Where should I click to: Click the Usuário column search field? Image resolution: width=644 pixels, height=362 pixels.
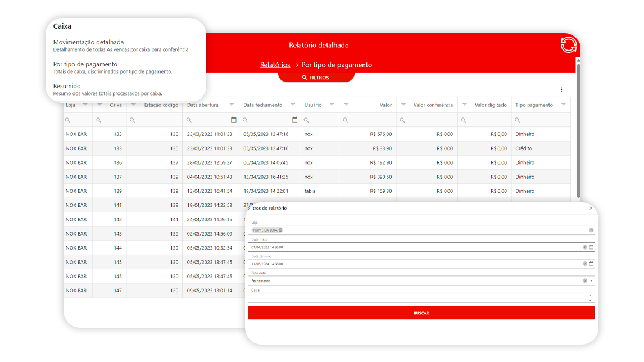(320, 120)
